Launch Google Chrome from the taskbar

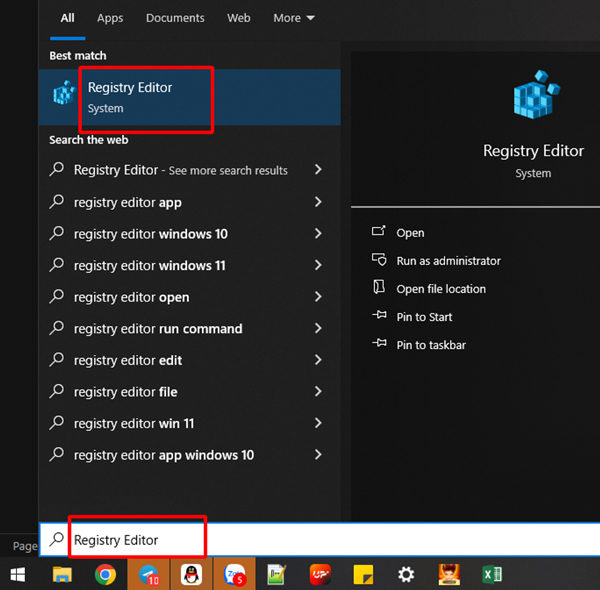pos(104,575)
